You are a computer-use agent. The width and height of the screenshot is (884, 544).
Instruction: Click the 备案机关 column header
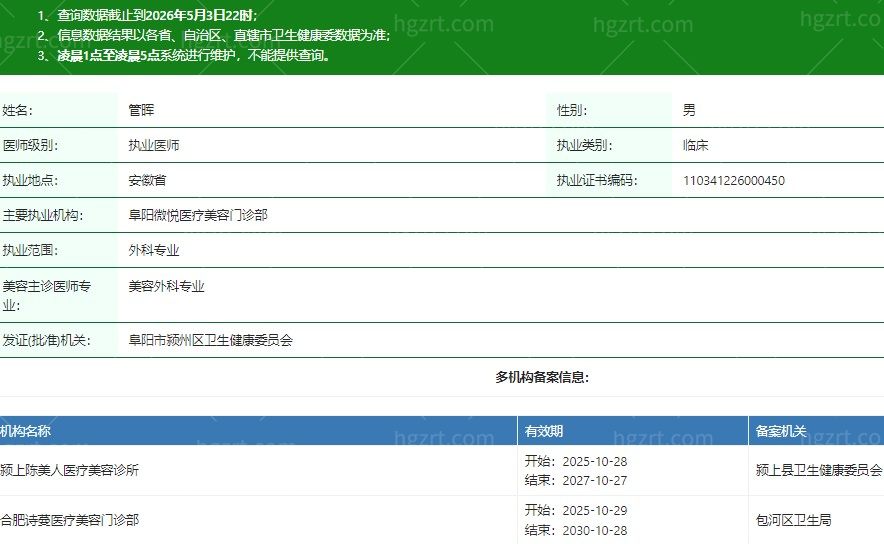coord(781,431)
